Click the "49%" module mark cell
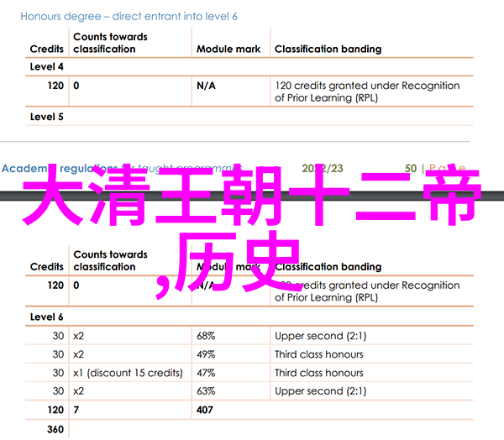The width and height of the screenshot is (504, 440). click(206, 354)
